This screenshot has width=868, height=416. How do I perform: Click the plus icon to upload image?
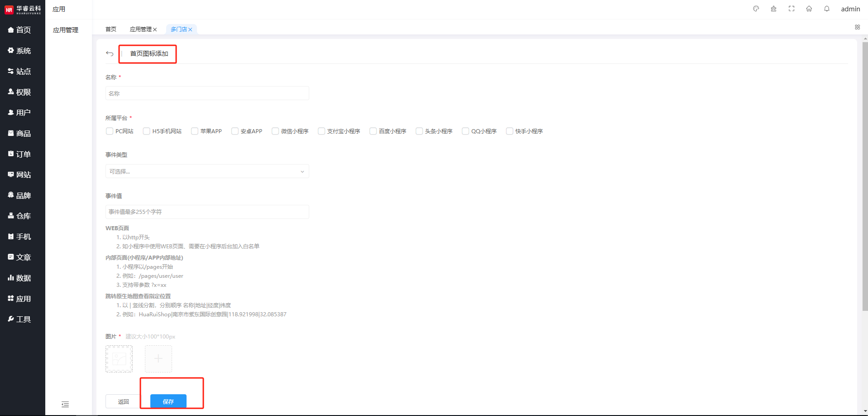coord(158,358)
